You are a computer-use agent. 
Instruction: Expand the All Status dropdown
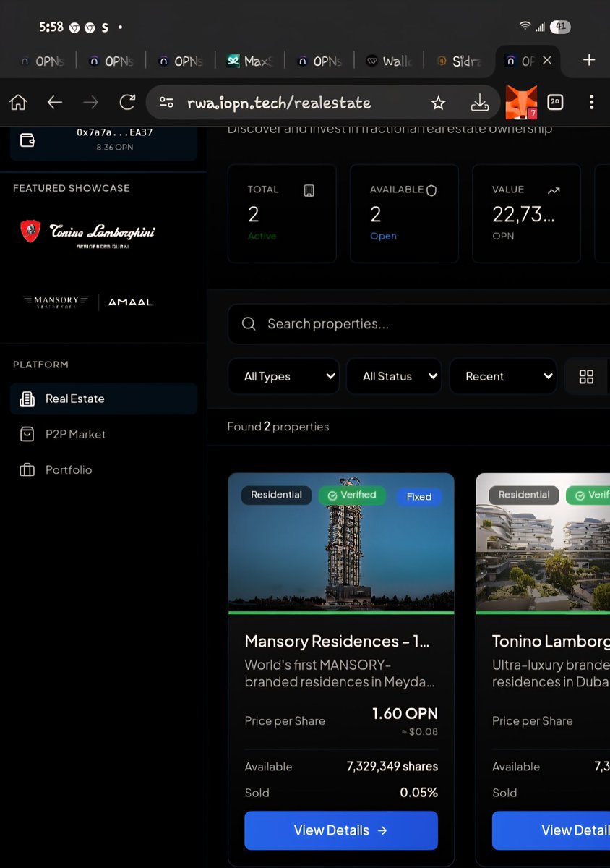pyautogui.click(x=394, y=376)
